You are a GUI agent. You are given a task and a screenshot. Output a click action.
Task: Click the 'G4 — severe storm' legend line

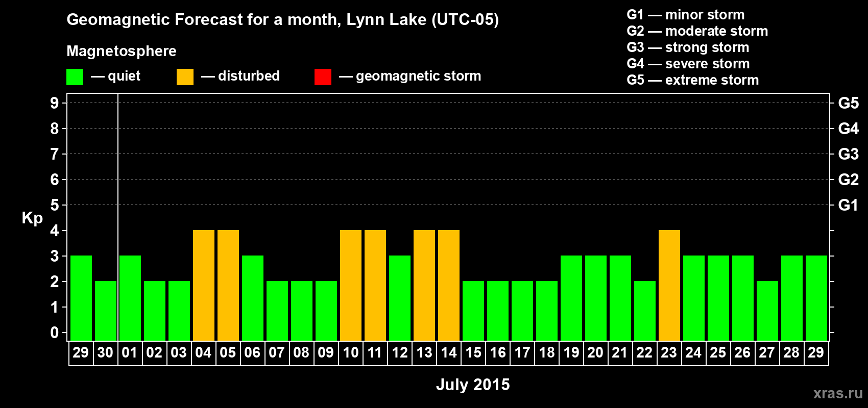tap(688, 64)
